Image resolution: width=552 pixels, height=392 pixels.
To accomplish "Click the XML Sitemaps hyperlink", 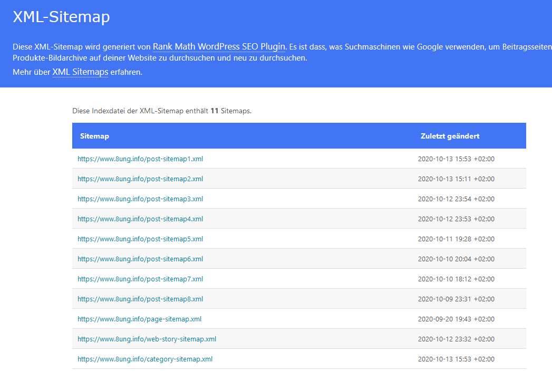I will click(80, 72).
